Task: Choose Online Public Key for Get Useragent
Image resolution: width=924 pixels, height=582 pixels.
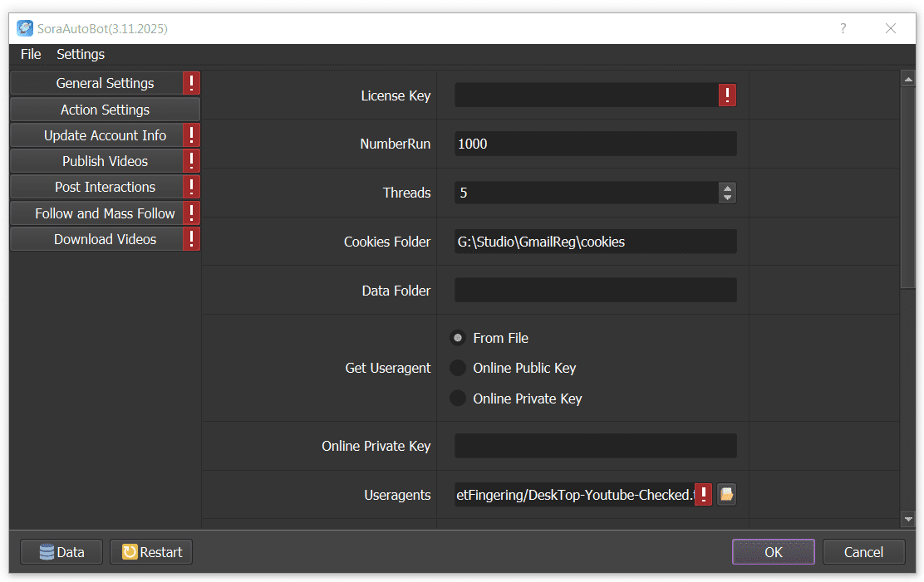Action: 458,368
